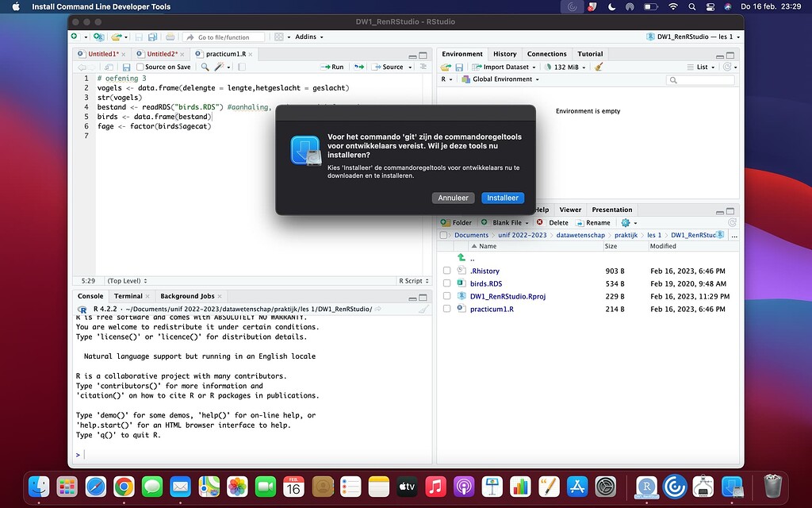Switch to the History tab
This screenshot has width=812, height=508.
(x=504, y=53)
